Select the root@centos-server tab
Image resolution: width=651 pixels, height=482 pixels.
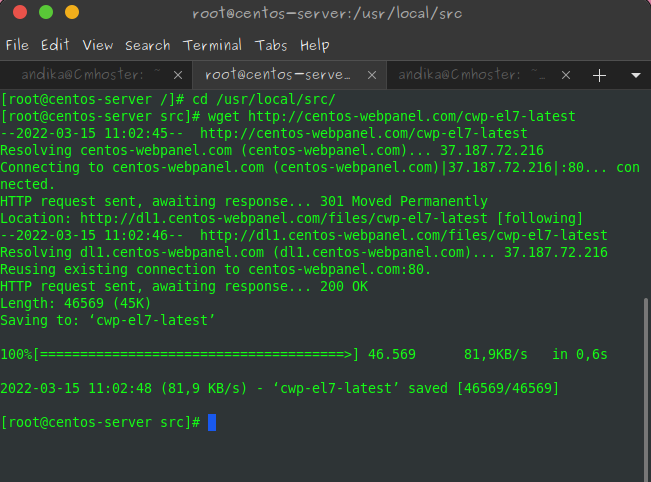[277, 75]
